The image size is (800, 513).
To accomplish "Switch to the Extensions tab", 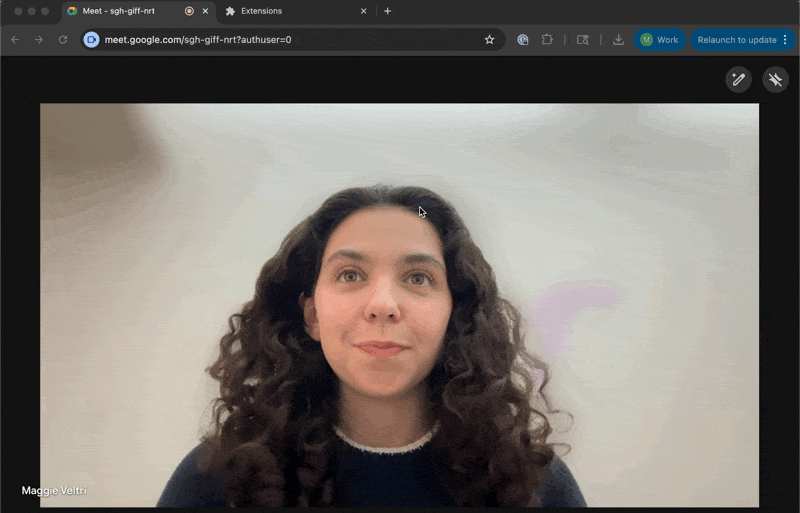I will (296, 11).
